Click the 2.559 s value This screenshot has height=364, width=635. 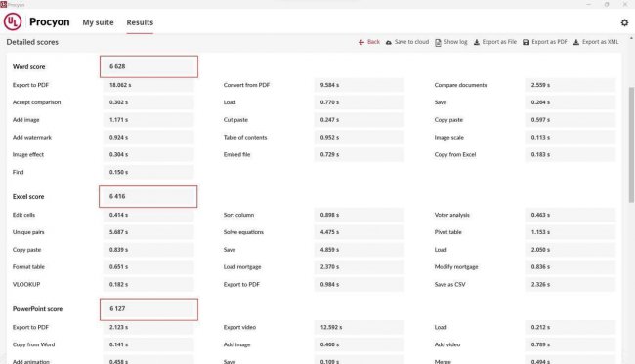[571, 85]
